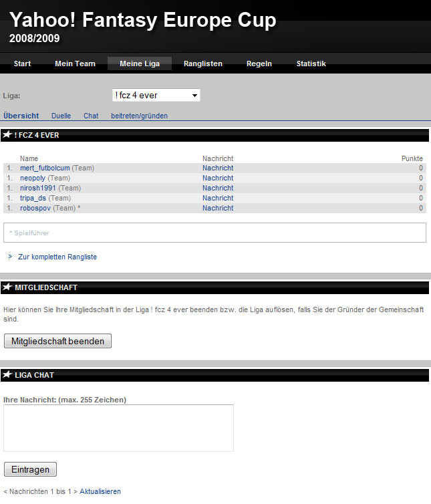Image resolution: width=431 pixels, height=504 pixels.
Task: Open the Statistik tab
Action: point(311,64)
